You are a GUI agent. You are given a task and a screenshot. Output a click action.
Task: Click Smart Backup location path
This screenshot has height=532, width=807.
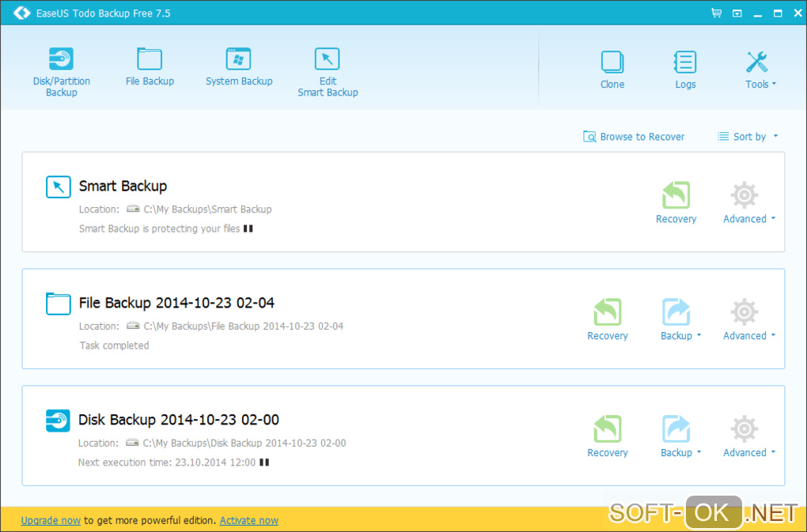[x=207, y=209]
